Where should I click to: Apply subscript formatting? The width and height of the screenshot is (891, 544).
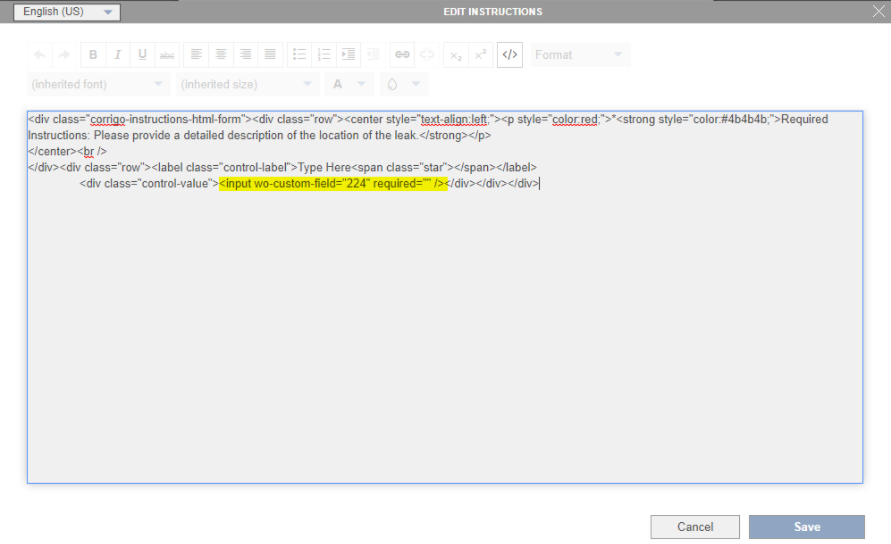pos(456,55)
